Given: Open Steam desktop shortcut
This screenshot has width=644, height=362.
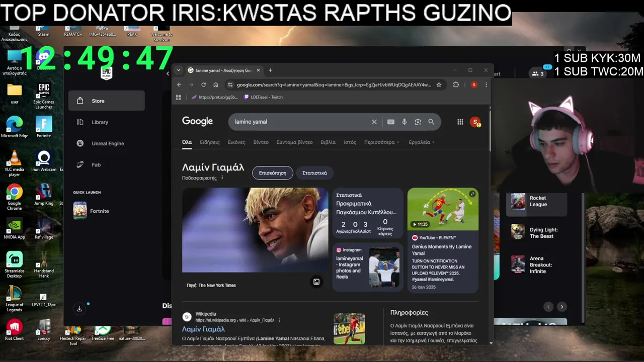Looking at the screenshot, I should coord(44,30).
